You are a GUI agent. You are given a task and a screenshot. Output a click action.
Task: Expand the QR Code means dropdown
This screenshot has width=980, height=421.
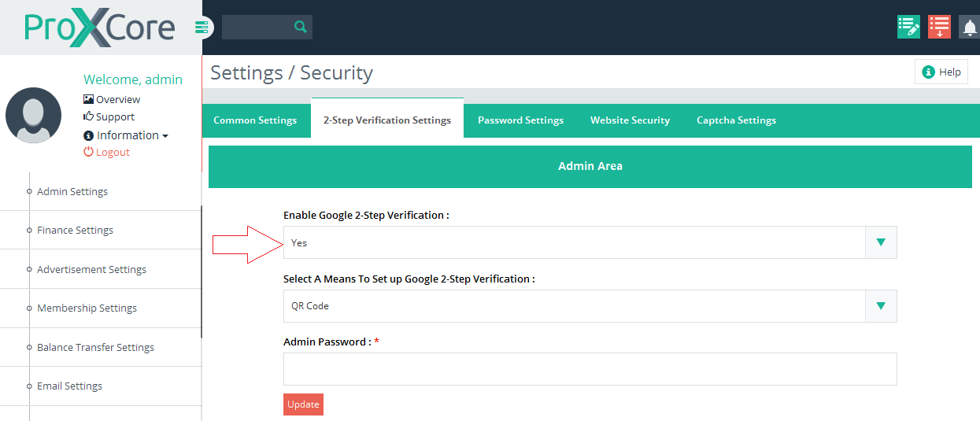590,306
